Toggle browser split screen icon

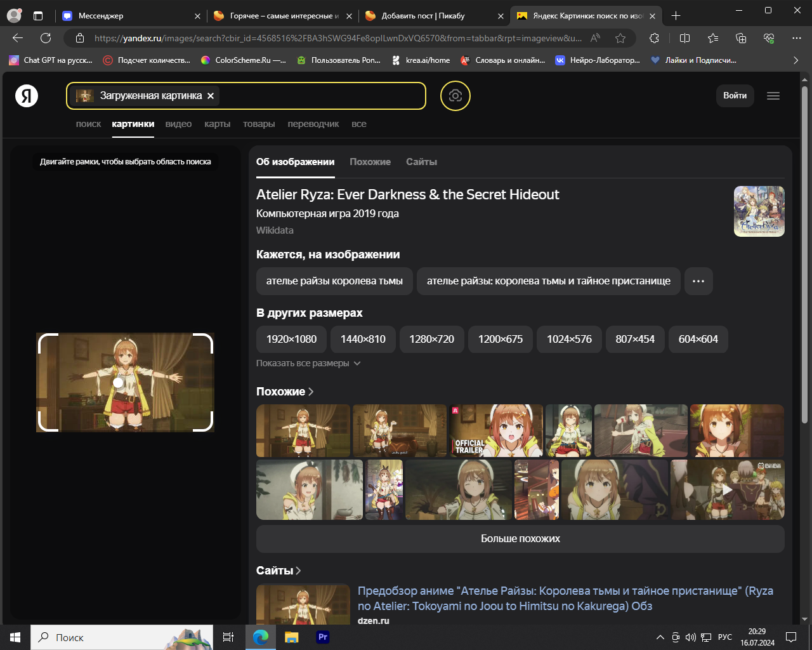pyautogui.click(x=684, y=38)
